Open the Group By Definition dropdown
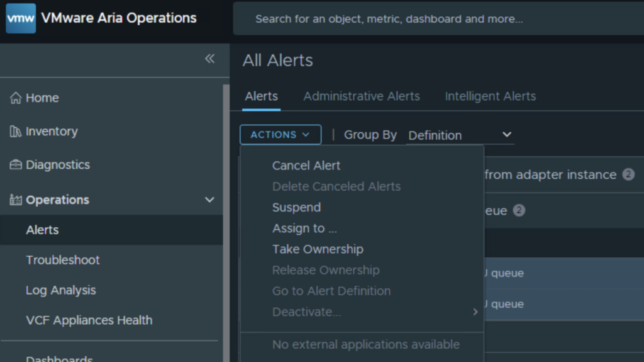 (460, 135)
